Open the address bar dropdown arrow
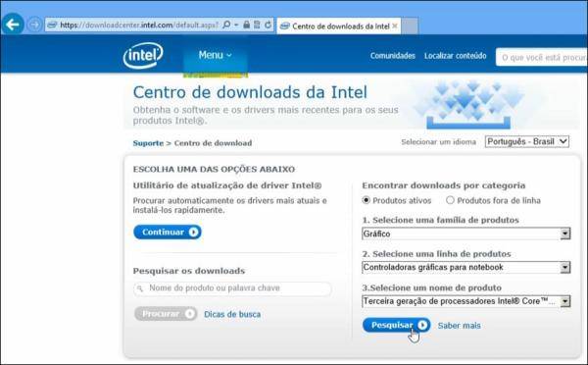 click(236, 25)
